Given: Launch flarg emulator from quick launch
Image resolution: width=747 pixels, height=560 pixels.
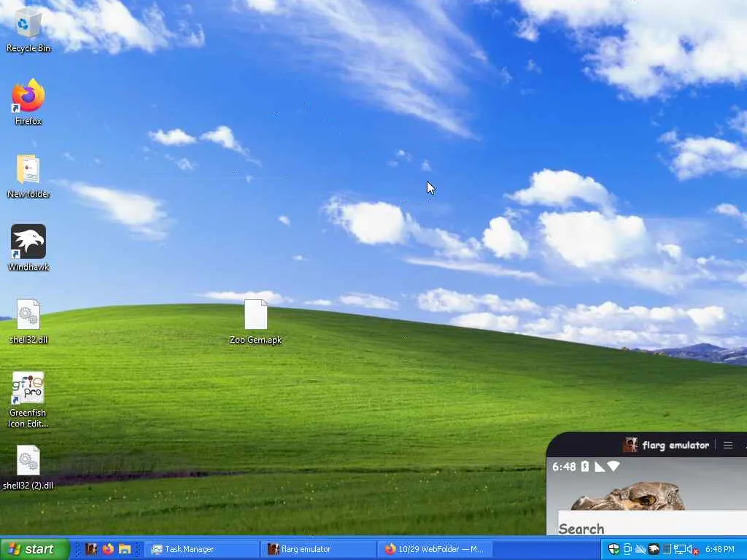Looking at the screenshot, I should click(91, 549).
